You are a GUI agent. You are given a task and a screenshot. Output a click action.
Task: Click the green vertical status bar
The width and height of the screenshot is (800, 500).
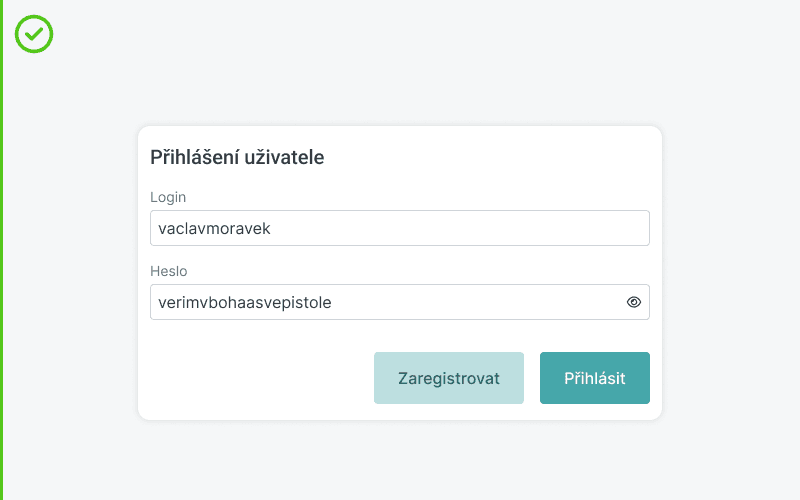pyautogui.click(x=2, y=250)
